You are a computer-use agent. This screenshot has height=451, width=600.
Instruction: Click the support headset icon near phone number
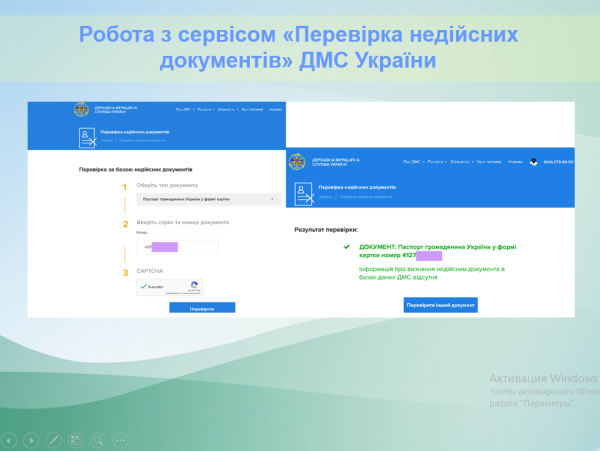[533, 161]
